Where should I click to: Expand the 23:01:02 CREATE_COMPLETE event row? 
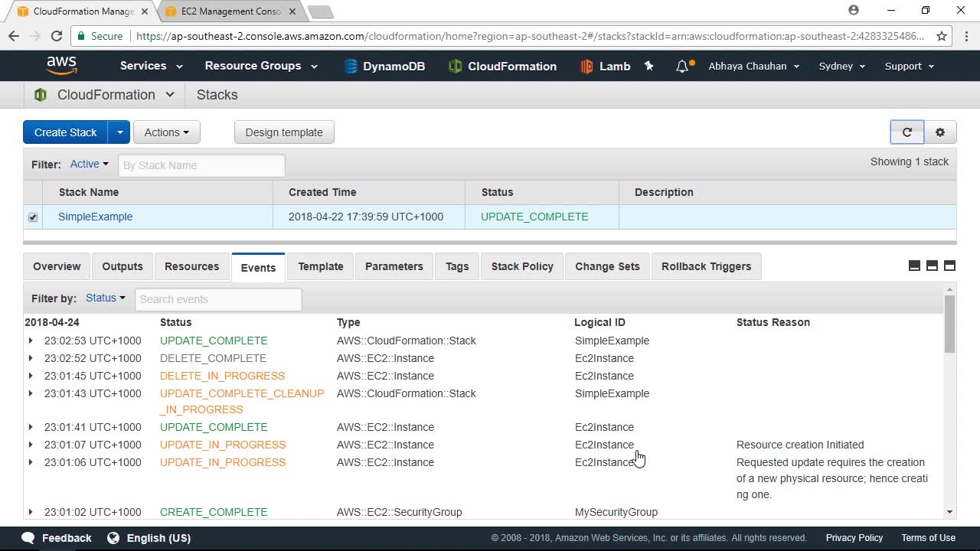pyautogui.click(x=31, y=512)
